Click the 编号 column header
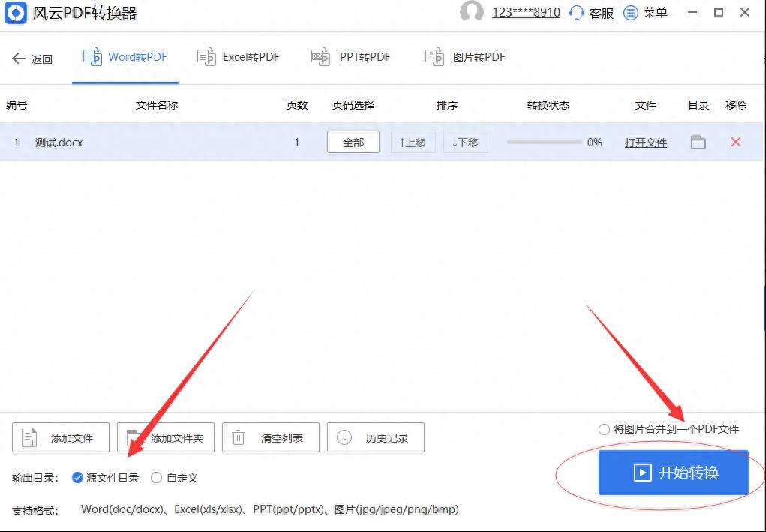 coord(16,105)
